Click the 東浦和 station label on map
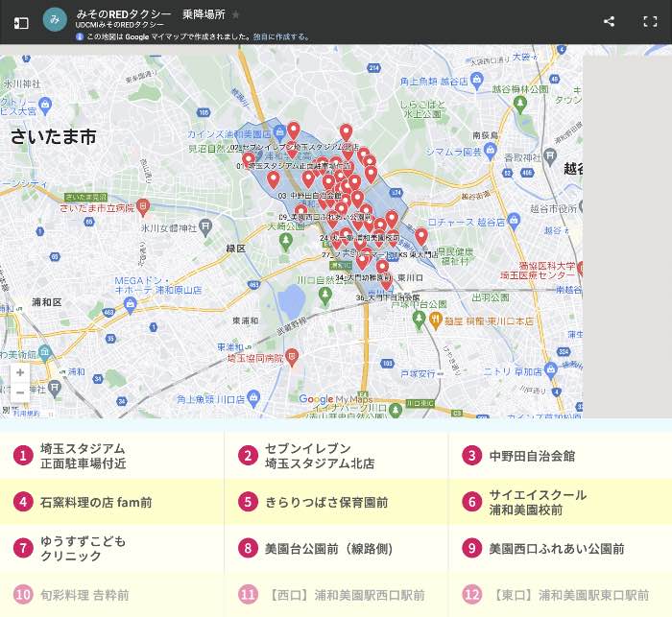This screenshot has height=617, width=672. [245, 320]
